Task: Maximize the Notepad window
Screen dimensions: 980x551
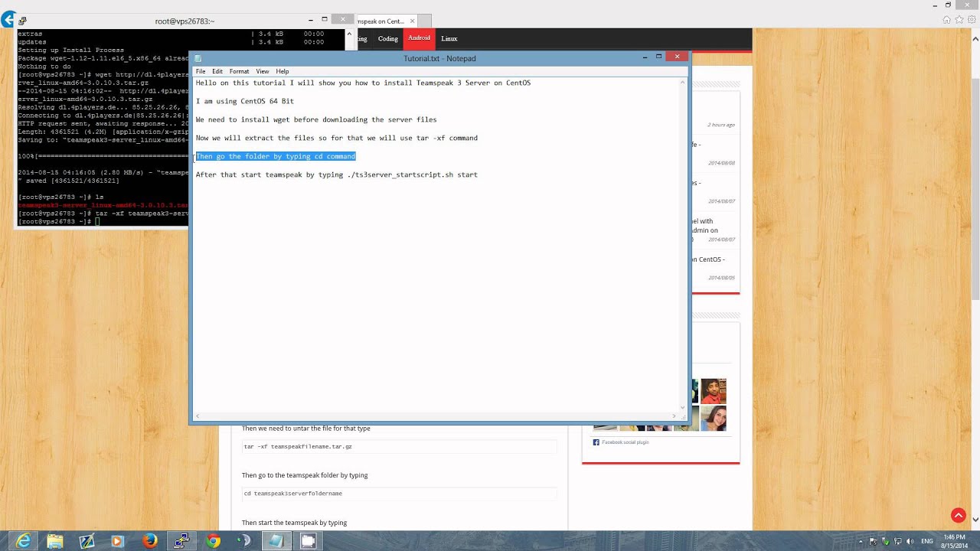Action: click(658, 57)
